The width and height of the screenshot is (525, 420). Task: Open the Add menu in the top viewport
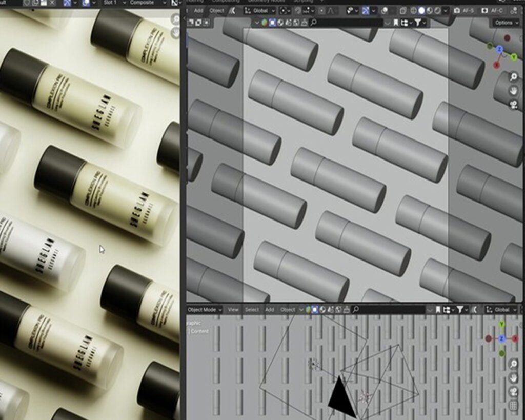199,10
